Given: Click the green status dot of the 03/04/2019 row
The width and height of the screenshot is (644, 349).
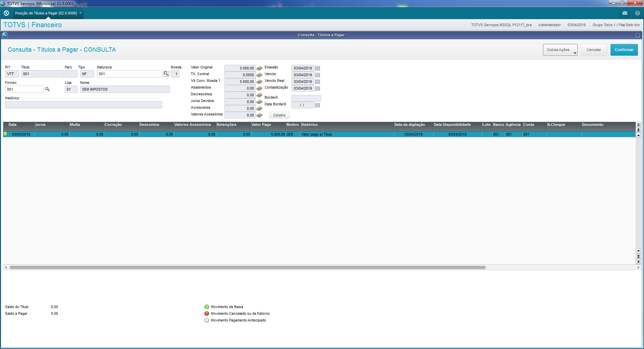Looking at the screenshot, I should tap(5, 134).
